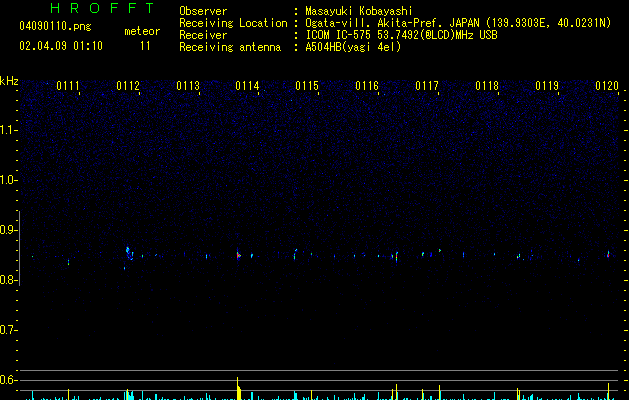
Task: Click the meteor echo cluster just before 0112
Action: [x=129, y=253]
